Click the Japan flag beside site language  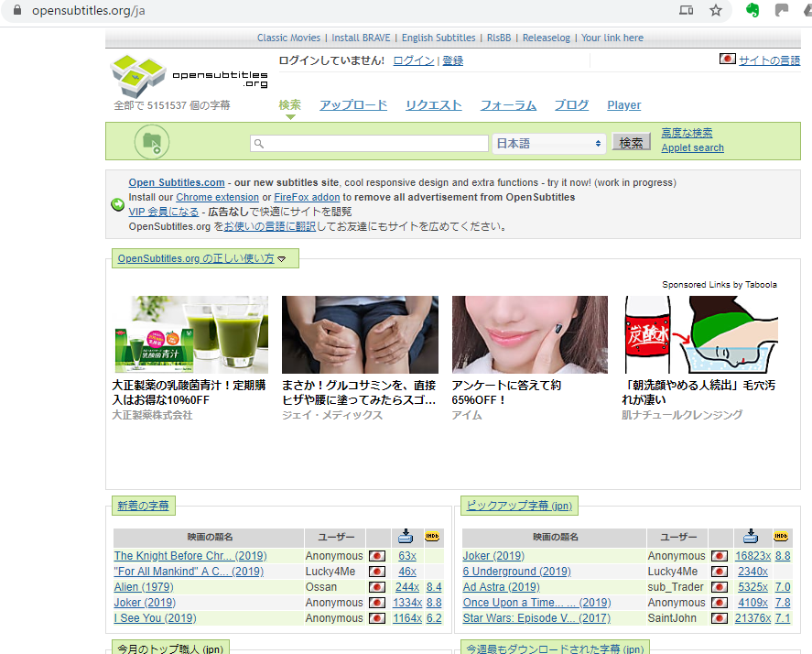pyautogui.click(x=727, y=59)
